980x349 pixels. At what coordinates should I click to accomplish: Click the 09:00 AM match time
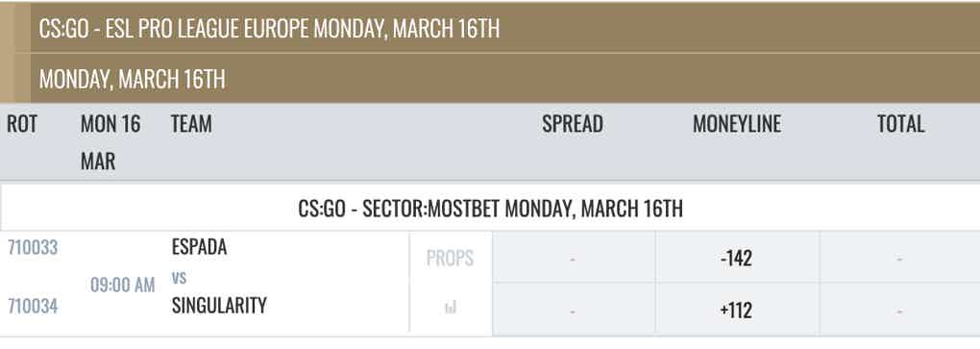coord(123,286)
